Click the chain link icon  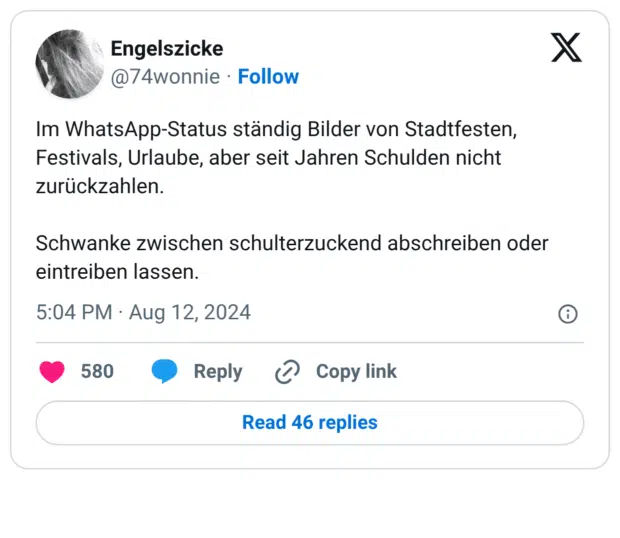(x=287, y=372)
